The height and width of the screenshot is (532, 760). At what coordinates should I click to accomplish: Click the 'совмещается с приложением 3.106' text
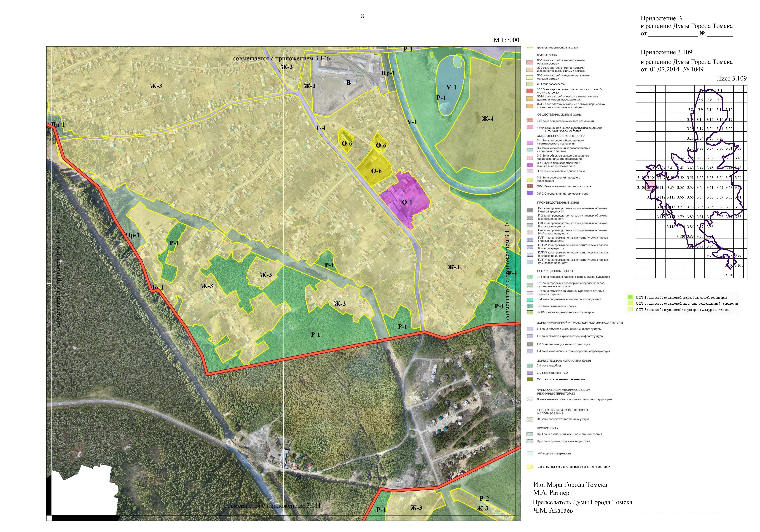[x=281, y=59]
